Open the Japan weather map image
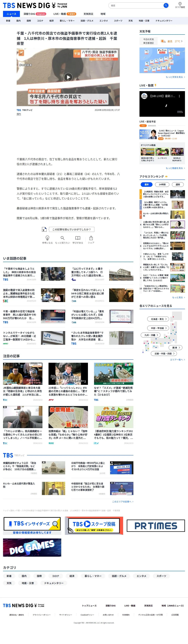This screenshot has height=644, width=188. (x=162, y=60)
